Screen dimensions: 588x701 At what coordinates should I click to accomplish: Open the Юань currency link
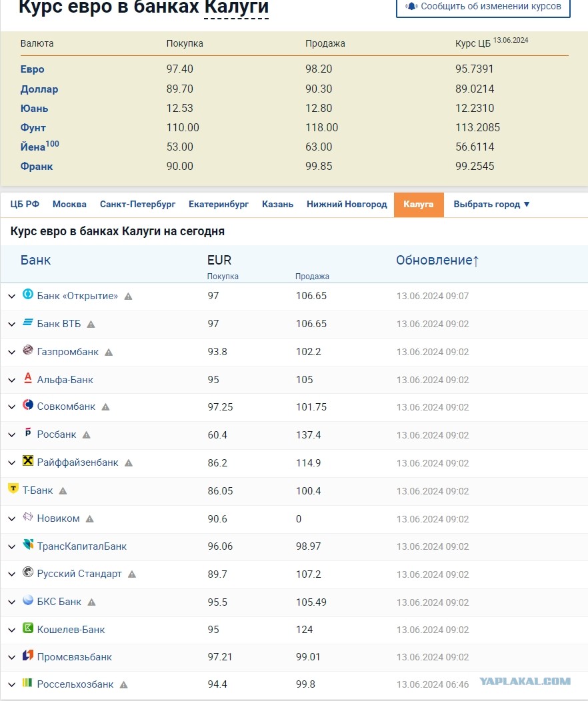pyautogui.click(x=34, y=108)
